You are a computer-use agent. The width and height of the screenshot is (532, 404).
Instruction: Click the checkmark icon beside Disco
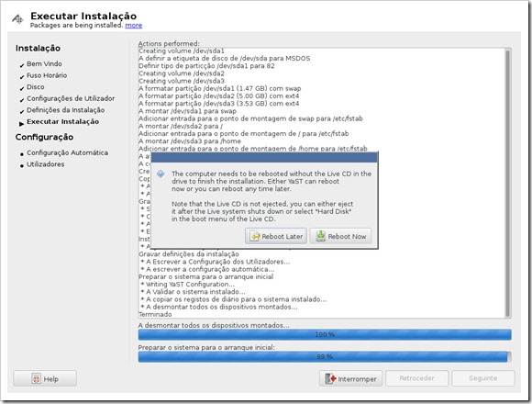pyautogui.click(x=22, y=88)
